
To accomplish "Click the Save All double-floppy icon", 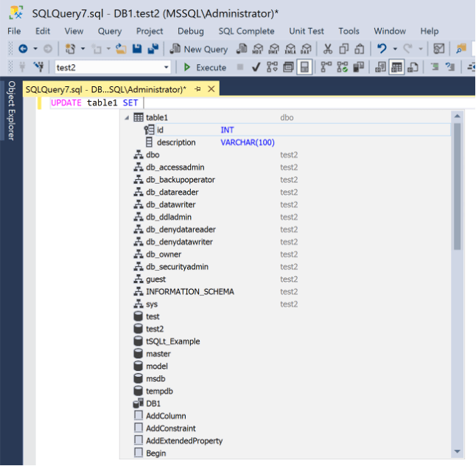I will point(153,49).
